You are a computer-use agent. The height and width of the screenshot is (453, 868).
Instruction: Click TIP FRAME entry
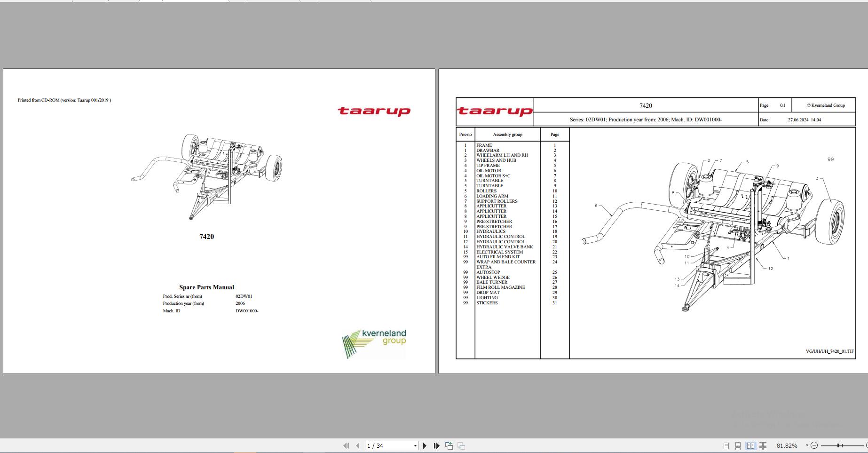pyautogui.click(x=488, y=166)
